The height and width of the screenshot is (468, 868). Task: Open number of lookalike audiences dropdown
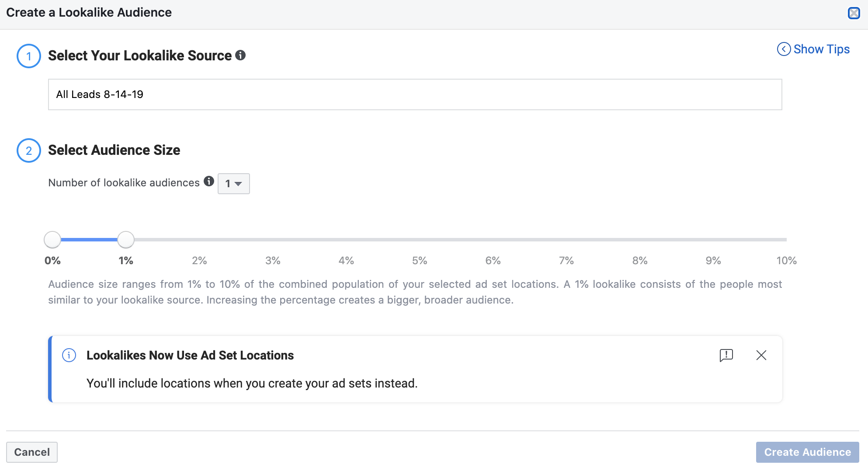point(233,184)
